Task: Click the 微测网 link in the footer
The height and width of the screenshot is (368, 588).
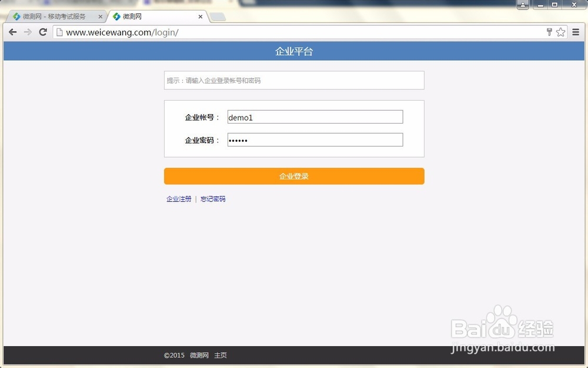Action: click(x=198, y=355)
